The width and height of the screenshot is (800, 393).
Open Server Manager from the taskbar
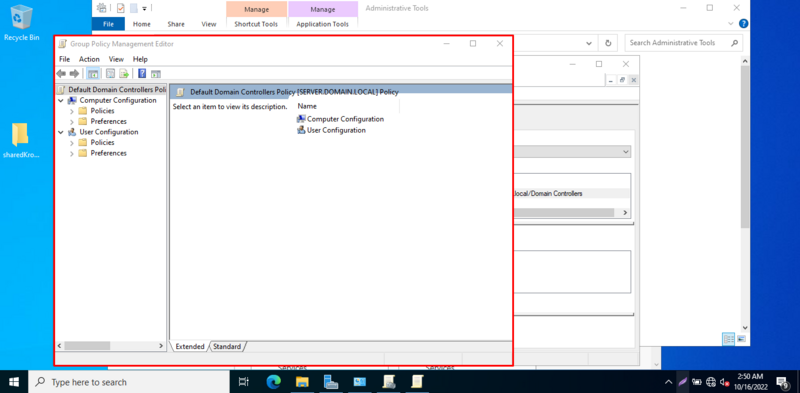(332, 381)
